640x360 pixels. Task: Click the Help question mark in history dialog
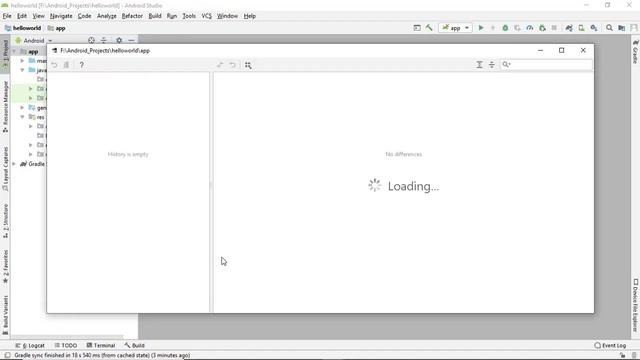[81, 65]
